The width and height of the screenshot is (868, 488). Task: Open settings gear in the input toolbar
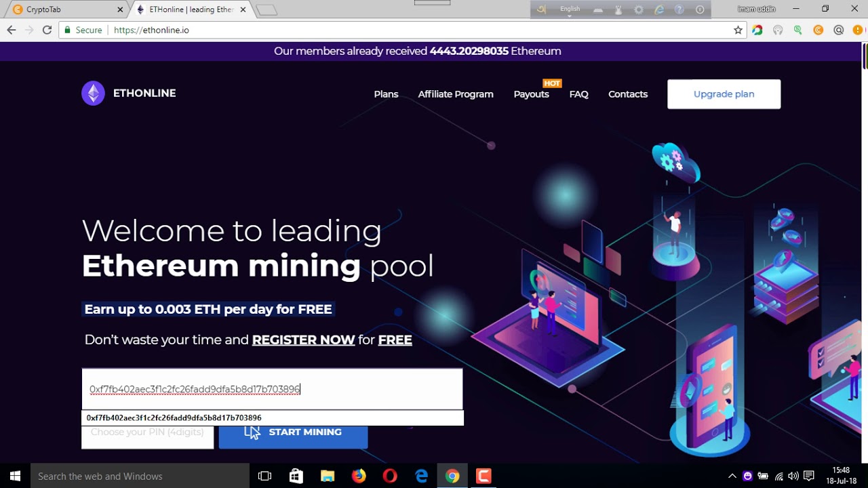(x=639, y=9)
